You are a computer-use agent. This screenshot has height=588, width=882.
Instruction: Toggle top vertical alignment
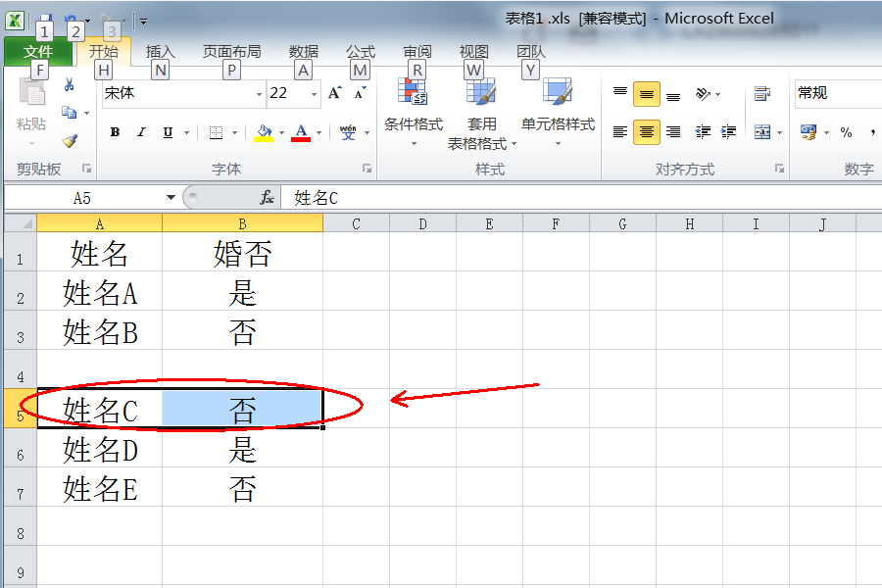[x=620, y=93]
